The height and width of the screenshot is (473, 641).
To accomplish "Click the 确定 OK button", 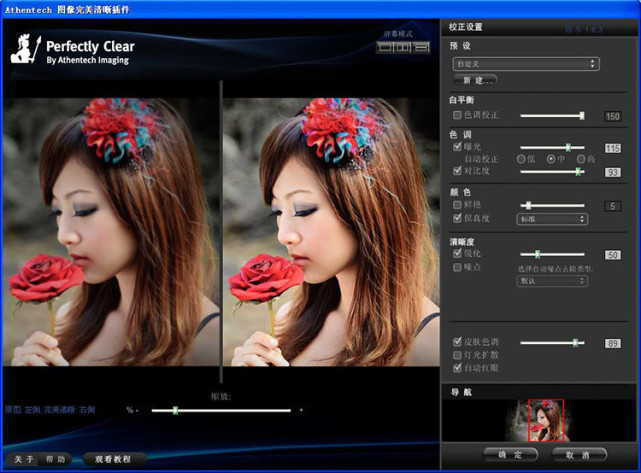I will click(510, 455).
